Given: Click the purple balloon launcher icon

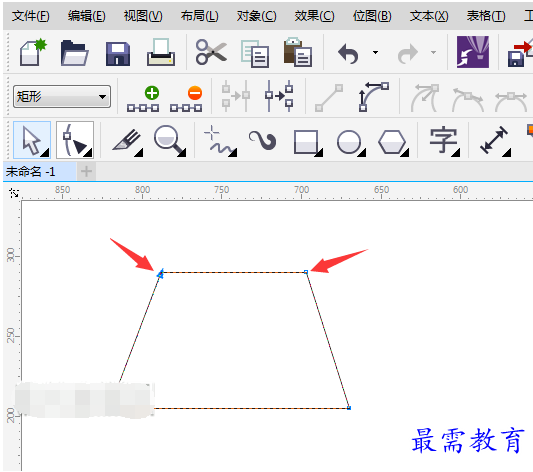Looking at the screenshot, I should click(x=473, y=52).
